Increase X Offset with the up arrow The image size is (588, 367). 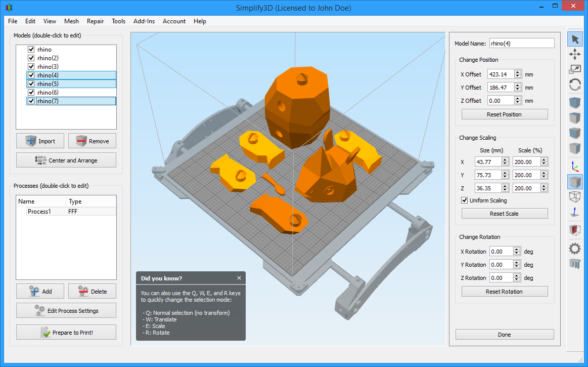(x=518, y=72)
